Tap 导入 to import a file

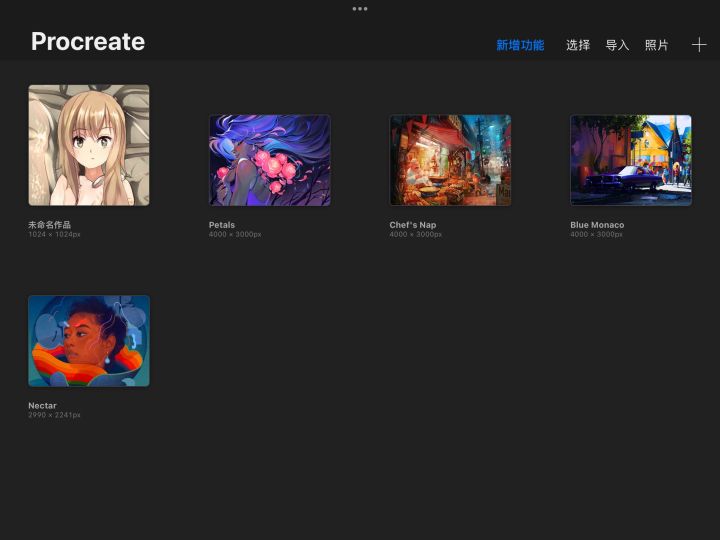(x=617, y=45)
